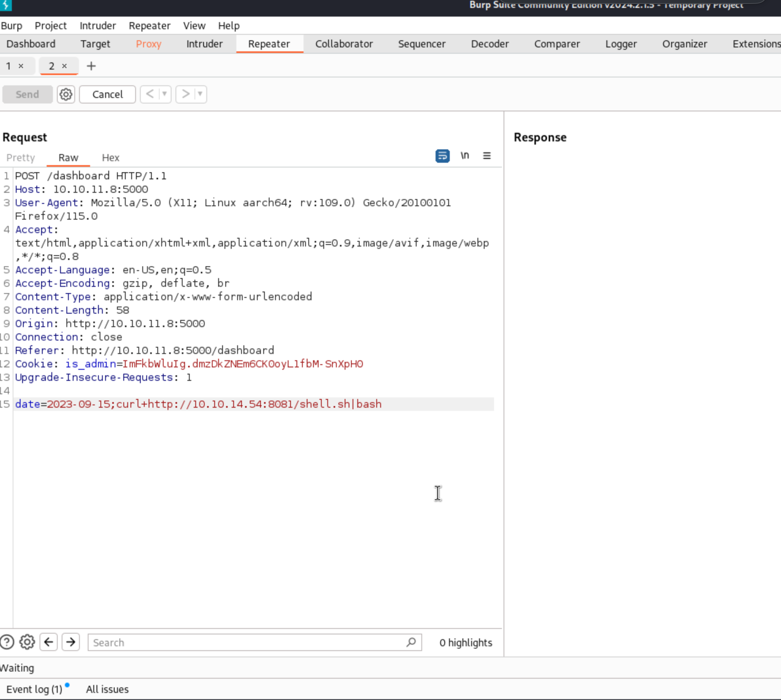Select the Repeater tool tab
The image size is (781, 700).
(269, 44)
